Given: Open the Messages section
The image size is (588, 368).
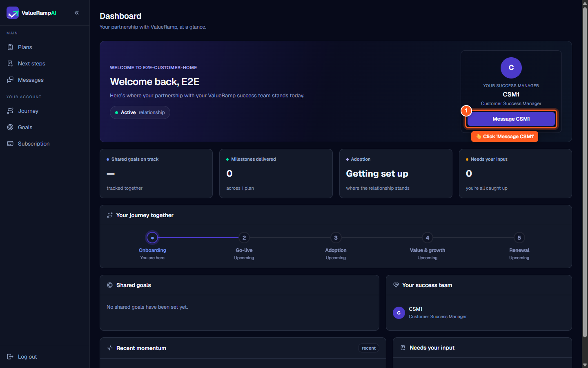Looking at the screenshot, I should click(x=45, y=80).
